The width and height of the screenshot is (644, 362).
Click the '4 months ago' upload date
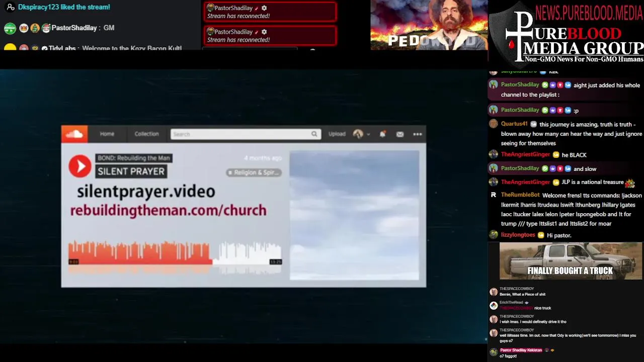[x=263, y=158]
